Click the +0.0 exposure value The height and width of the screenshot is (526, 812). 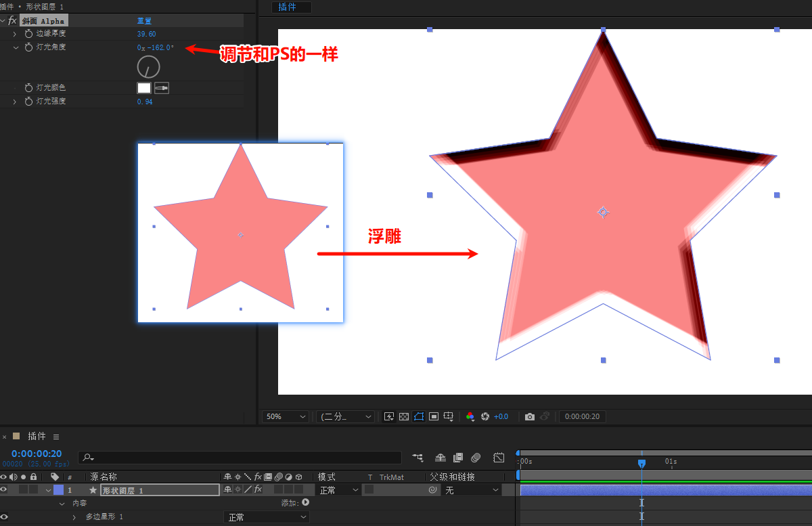[x=501, y=416]
